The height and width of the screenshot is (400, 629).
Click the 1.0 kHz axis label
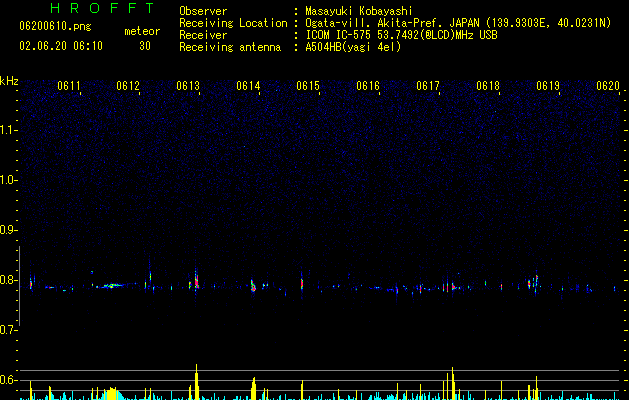[9, 180]
